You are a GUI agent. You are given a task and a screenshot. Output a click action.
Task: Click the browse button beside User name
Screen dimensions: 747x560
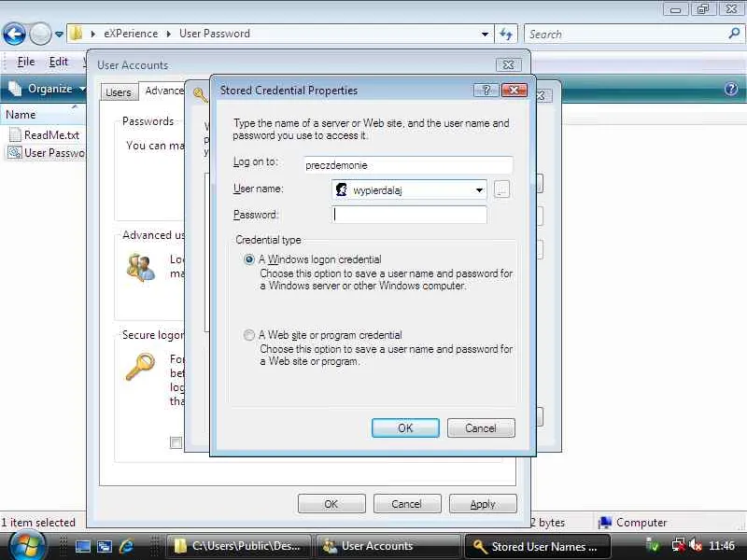[x=501, y=189]
